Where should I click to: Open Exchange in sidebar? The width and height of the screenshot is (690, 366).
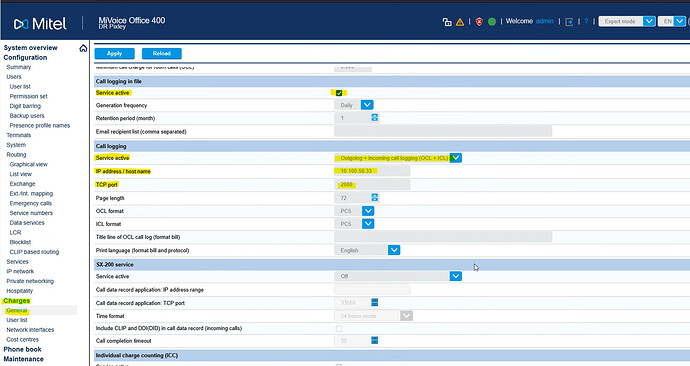pyautogui.click(x=22, y=184)
